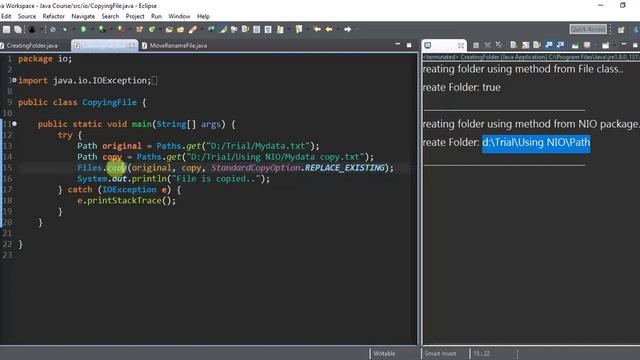
Task: Open the Window menu
Action: click(179, 16)
